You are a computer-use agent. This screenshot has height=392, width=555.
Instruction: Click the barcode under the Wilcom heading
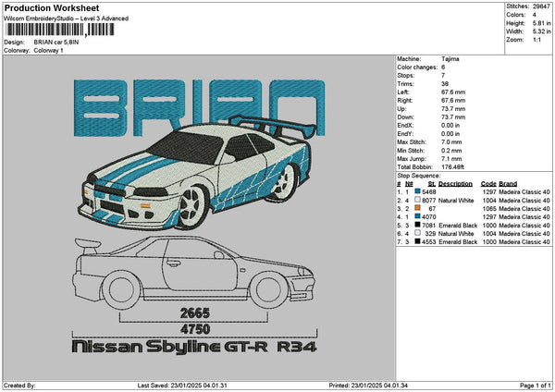coord(60,30)
